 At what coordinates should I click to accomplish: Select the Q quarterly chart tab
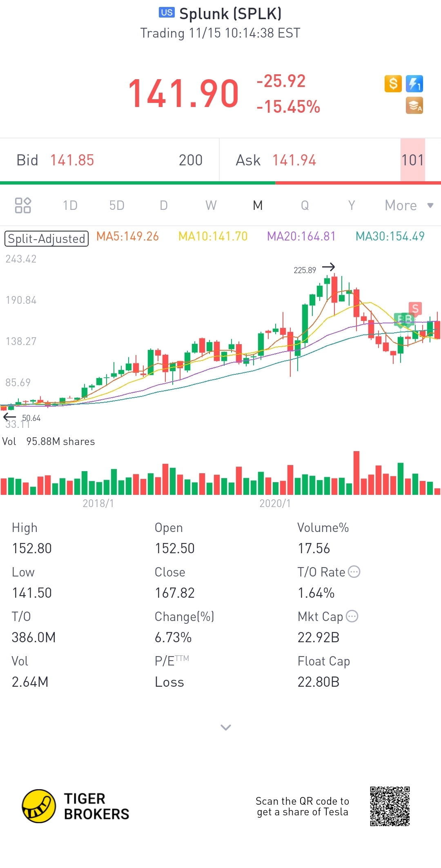pos(305,205)
